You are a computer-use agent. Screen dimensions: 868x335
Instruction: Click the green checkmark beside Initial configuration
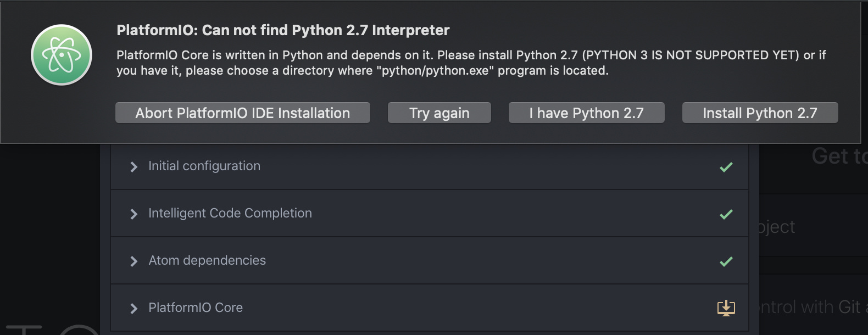[x=726, y=167]
